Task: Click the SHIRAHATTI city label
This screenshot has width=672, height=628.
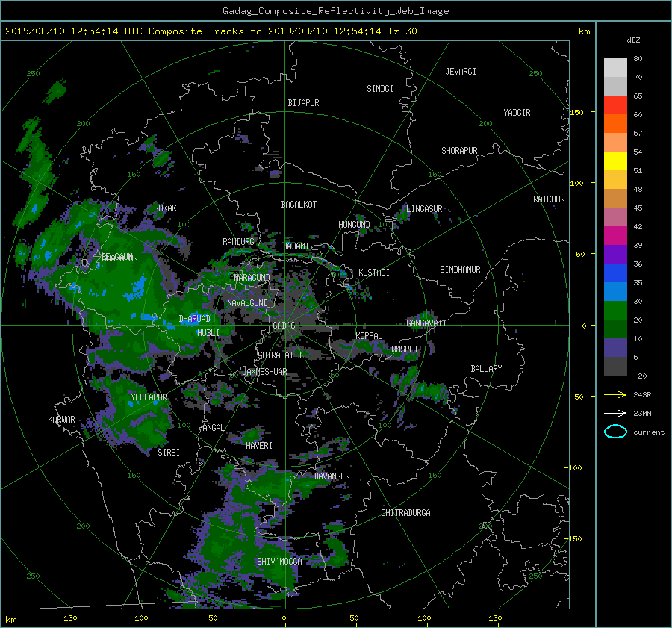Action: [280, 355]
